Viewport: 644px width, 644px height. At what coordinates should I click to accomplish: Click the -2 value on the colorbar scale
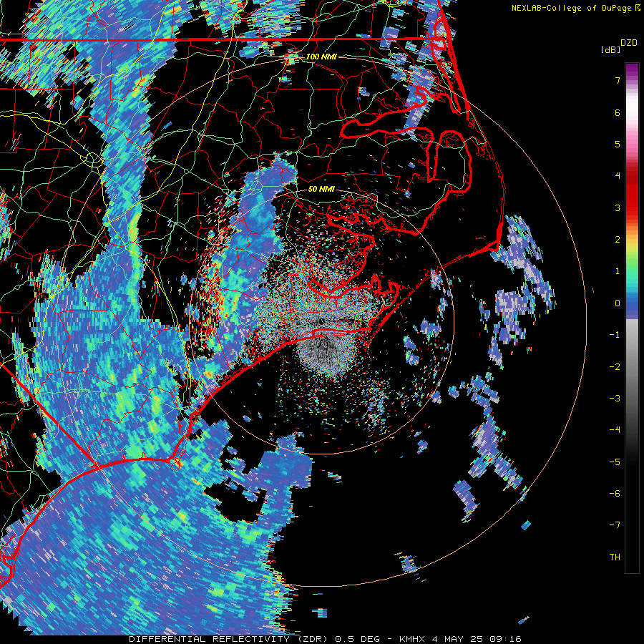[615, 367]
